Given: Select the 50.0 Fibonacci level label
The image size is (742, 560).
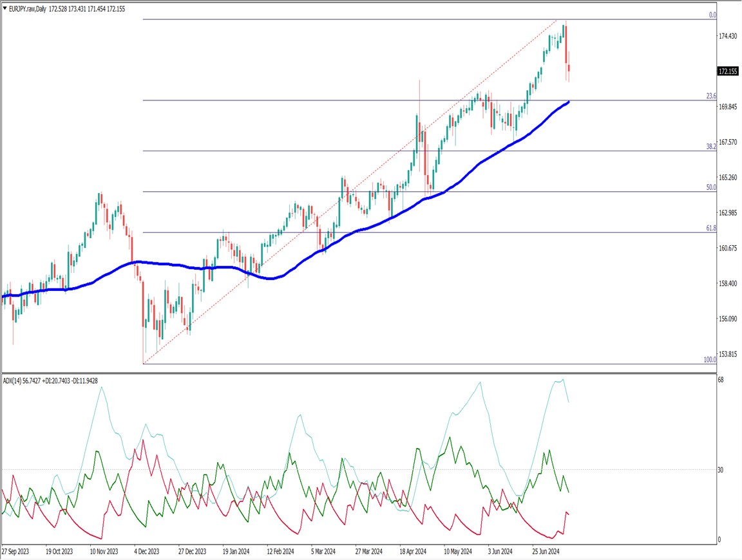Looking at the screenshot, I should [x=711, y=187].
